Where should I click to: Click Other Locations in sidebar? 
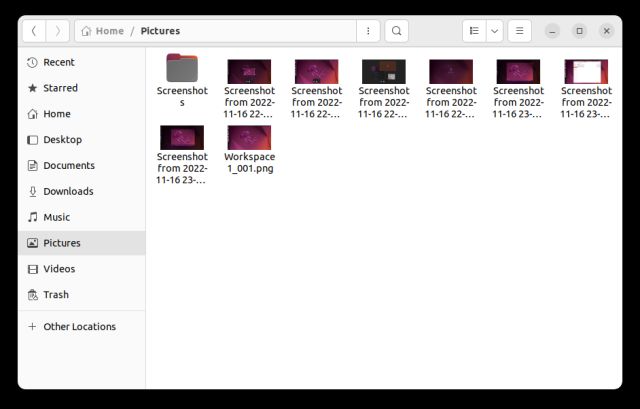tap(79, 327)
